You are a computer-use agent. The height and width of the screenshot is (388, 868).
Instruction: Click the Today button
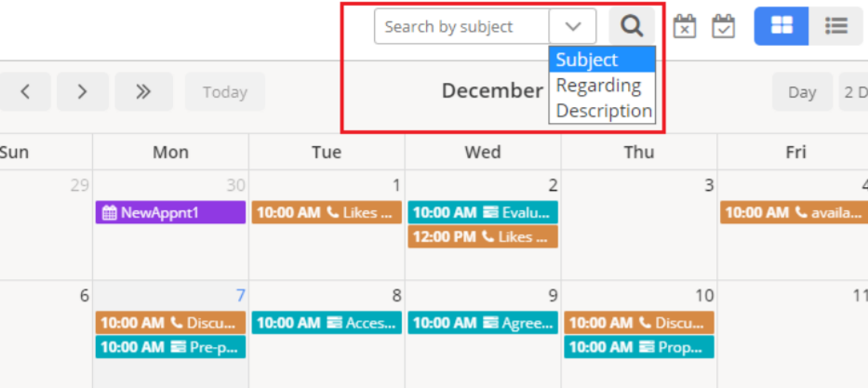[x=225, y=91]
